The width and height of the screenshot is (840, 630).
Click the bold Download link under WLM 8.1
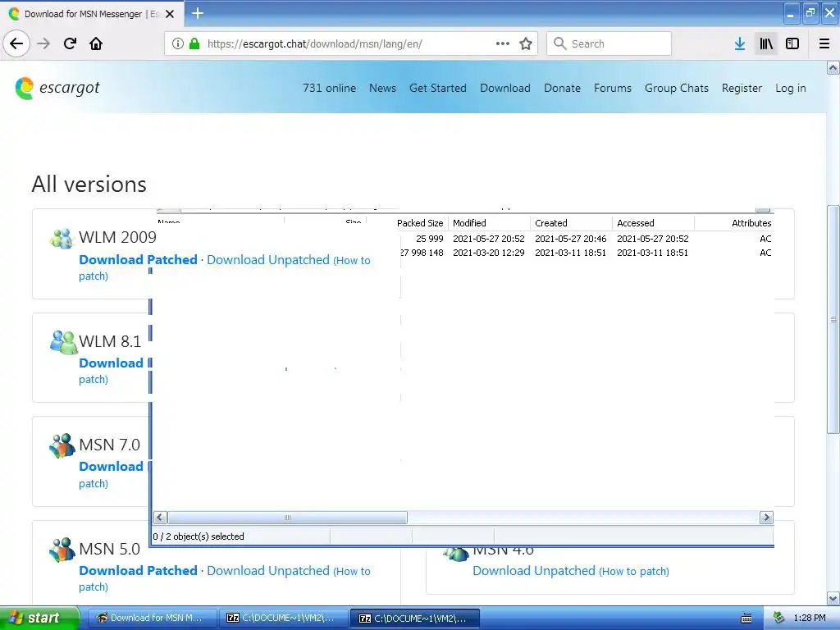(111, 363)
